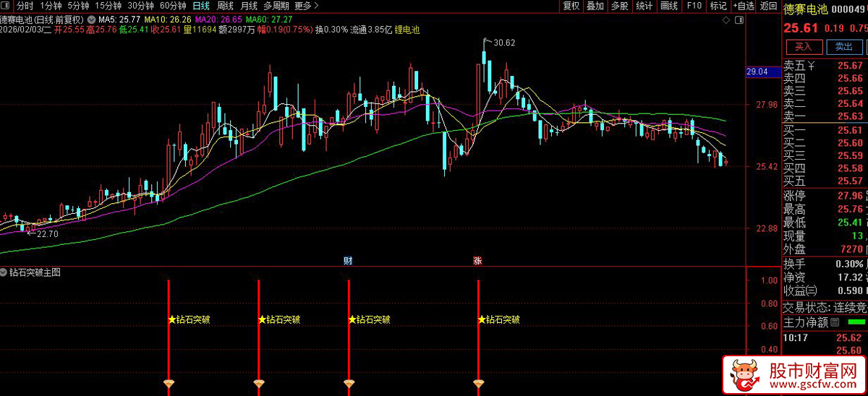This screenshot has width=868, height=396.
Task: Click the 卖一 price 25.63 row
Action: [825, 116]
